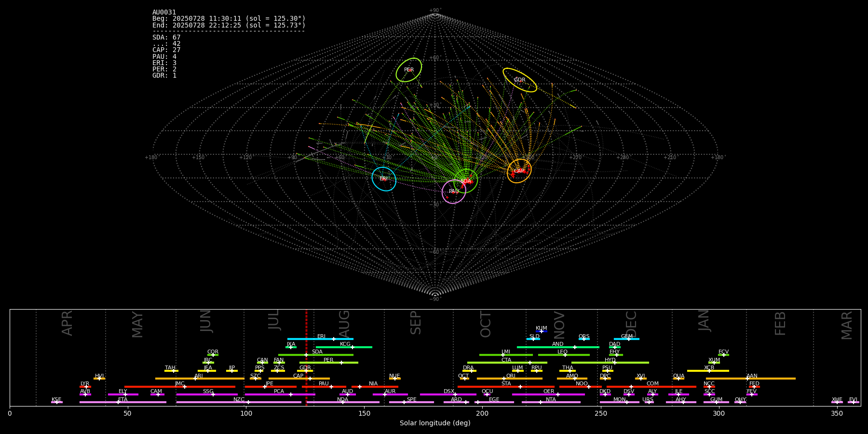Viewport: 868px width, 434px height.
Task: Select the OER shower bar
Action: 548,394
